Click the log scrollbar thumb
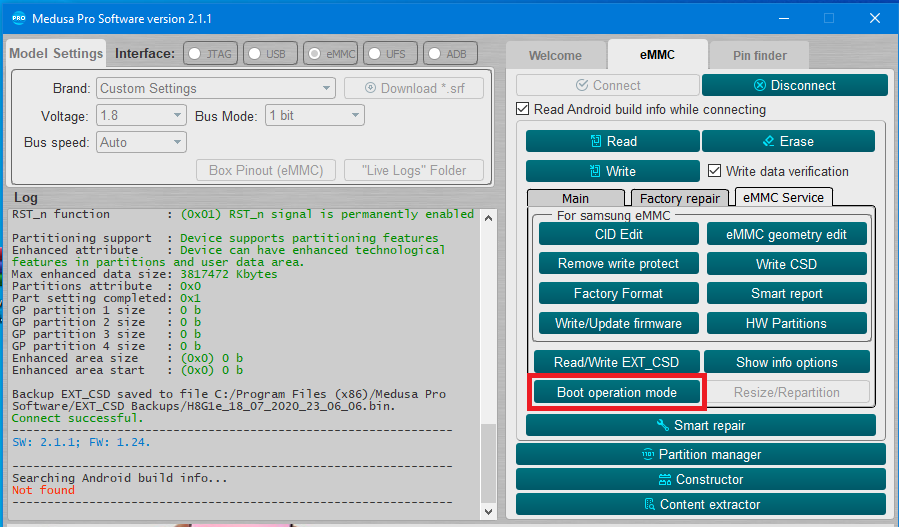Viewport: 899px width, 527px height. pos(488,463)
